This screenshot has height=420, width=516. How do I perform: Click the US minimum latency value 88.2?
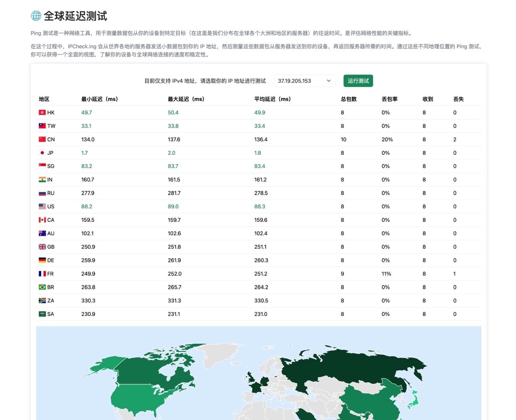(87, 206)
